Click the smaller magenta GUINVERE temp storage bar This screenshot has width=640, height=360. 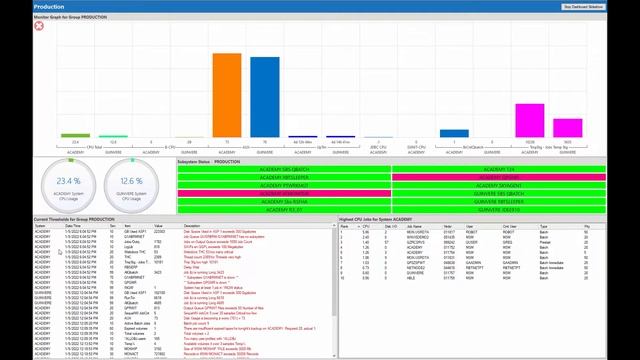point(568,128)
